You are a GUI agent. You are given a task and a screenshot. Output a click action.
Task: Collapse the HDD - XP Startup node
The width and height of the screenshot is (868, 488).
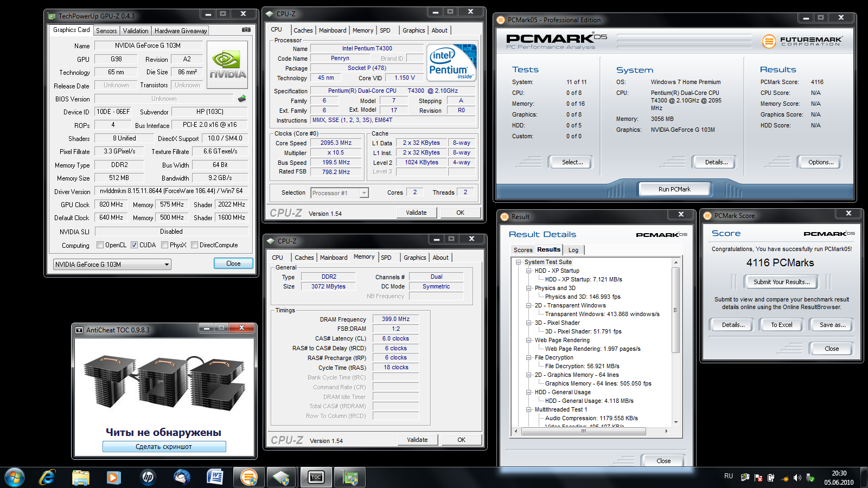coord(529,271)
